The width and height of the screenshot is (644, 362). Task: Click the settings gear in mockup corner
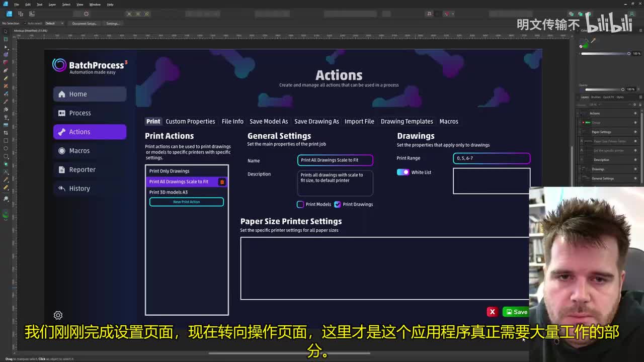click(x=58, y=315)
